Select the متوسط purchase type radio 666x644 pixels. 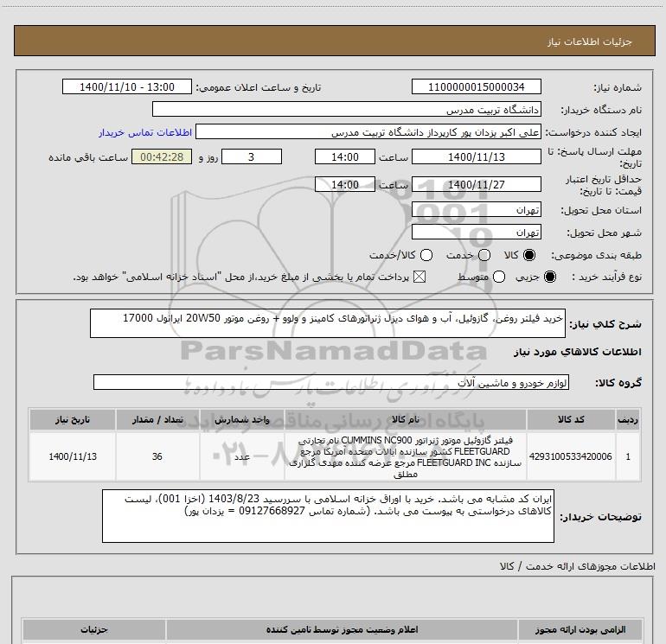coord(499,277)
